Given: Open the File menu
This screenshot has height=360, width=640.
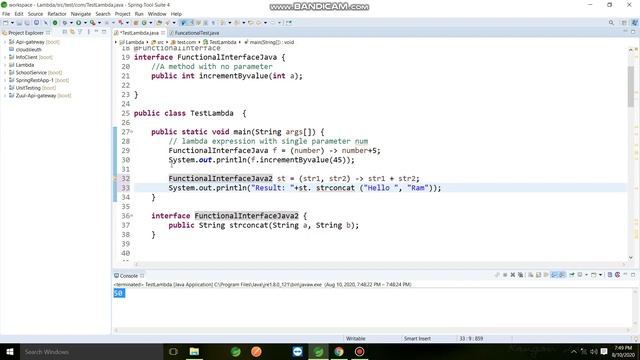Looking at the screenshot, I should [x=6, y=14].
